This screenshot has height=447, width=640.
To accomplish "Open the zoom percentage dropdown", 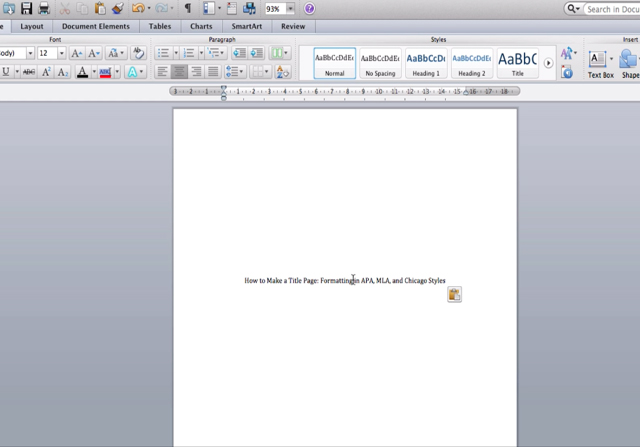I will (x=290, y=9).
